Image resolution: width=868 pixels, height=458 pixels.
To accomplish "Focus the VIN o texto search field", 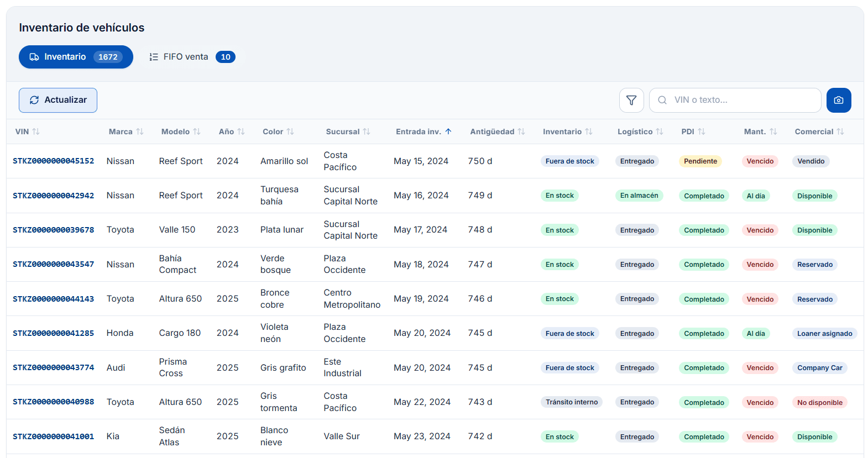I will click(735, 100).
